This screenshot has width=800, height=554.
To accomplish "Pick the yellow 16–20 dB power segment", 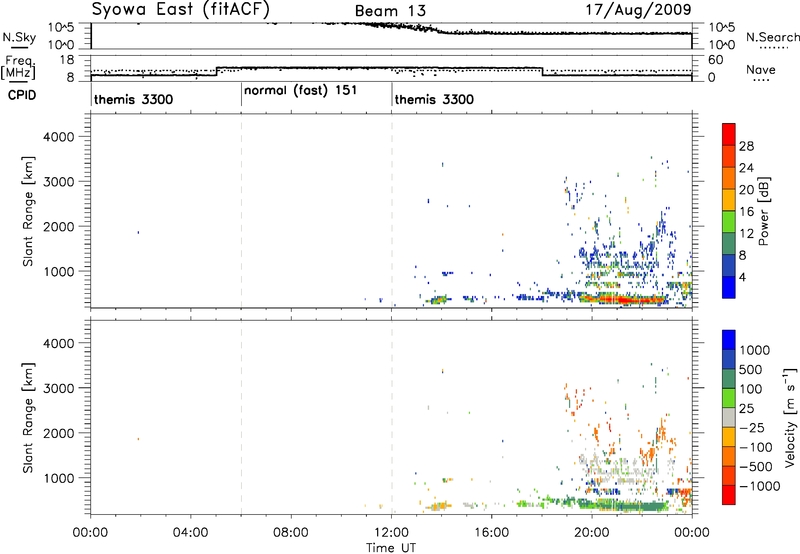I will tap(729, 200).
